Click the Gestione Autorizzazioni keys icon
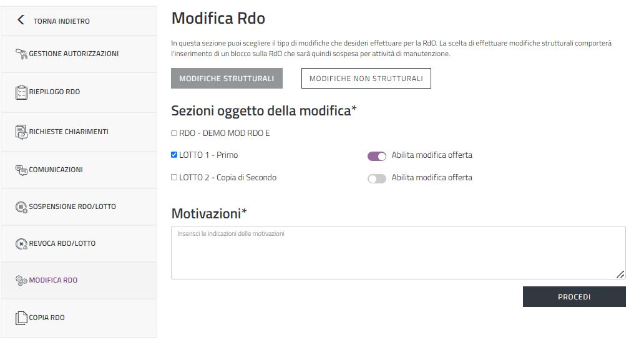 coord(21,54)
